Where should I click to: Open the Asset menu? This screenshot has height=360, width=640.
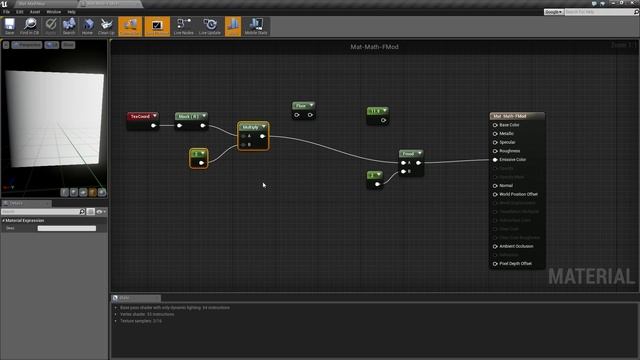coord(35,12)
